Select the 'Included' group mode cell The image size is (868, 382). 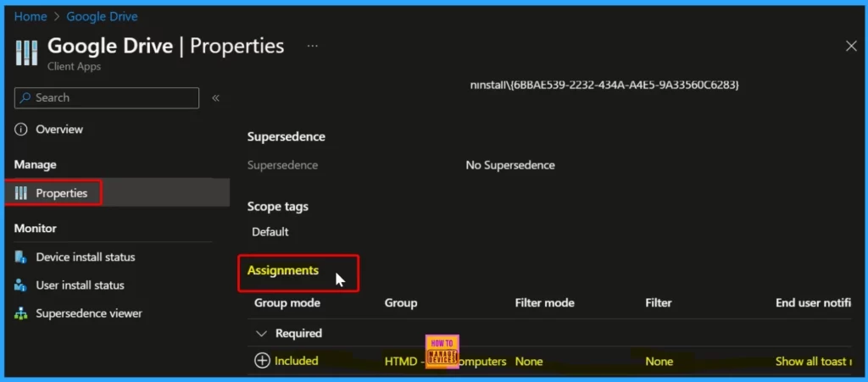296,361
